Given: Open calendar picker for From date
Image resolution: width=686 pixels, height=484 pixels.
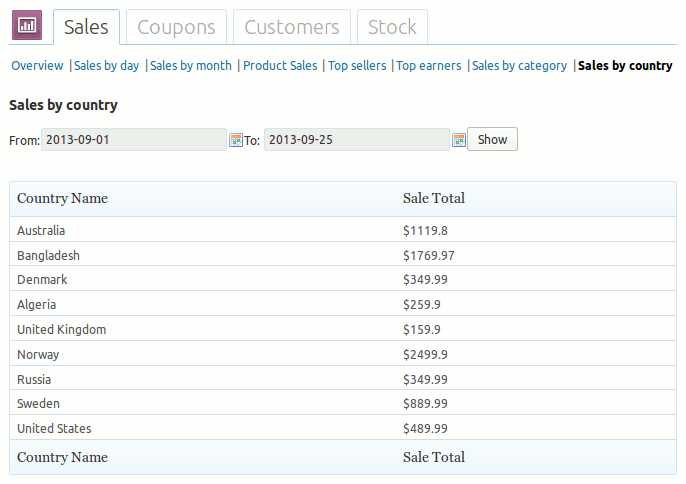Looking at the screenshot, I should pyautogui.click(x=237, y=140).
